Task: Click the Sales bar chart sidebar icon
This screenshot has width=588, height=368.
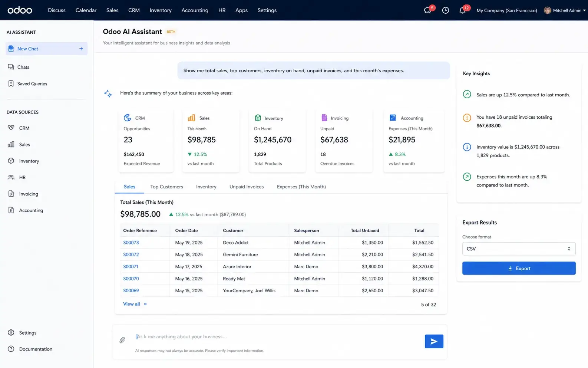Action: pyautogui.click(x=11, y=144)
